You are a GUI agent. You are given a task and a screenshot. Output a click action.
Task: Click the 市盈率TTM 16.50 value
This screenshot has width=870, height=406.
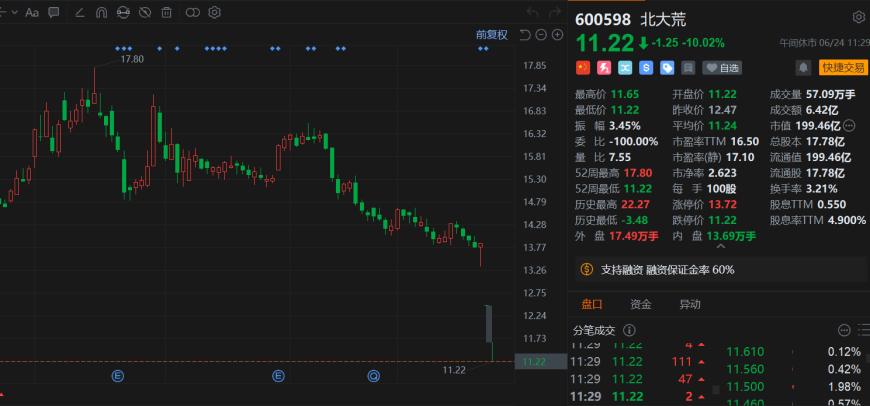[744, 141]
